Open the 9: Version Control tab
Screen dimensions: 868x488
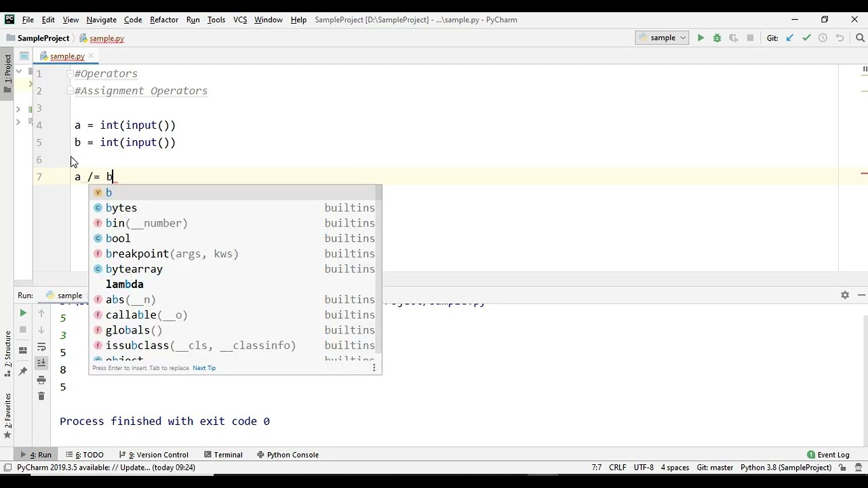point(153,455)
